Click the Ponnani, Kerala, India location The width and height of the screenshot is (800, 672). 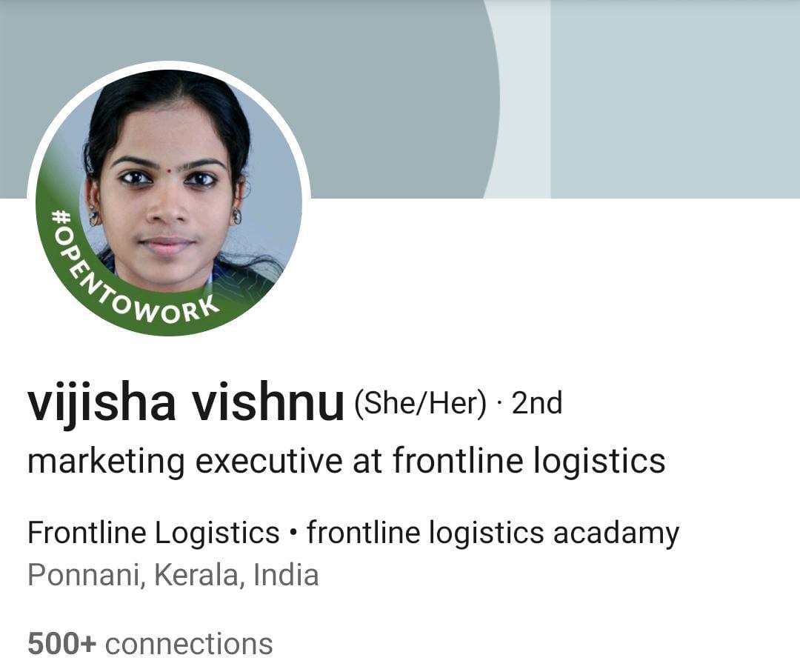pos(173,576)
